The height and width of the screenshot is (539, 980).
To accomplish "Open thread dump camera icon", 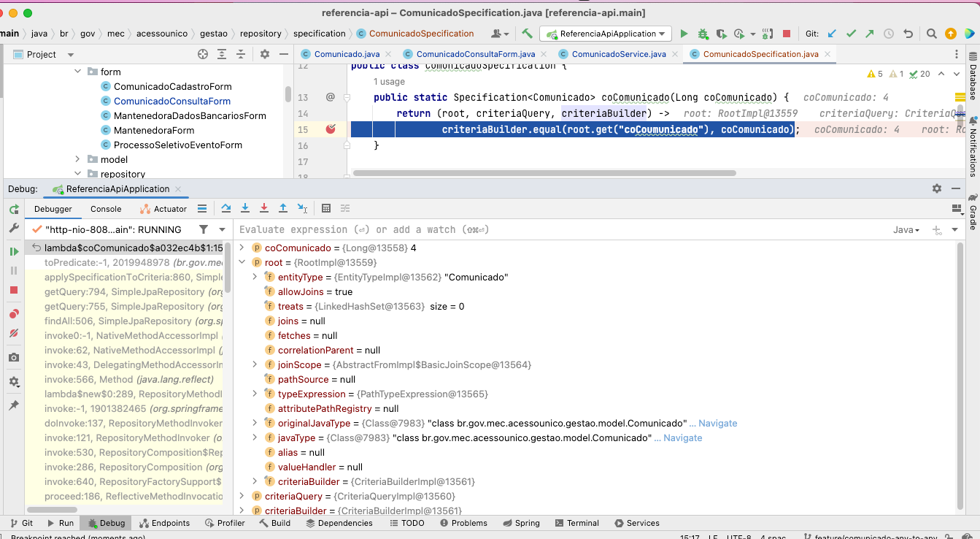I will [14, 357].
